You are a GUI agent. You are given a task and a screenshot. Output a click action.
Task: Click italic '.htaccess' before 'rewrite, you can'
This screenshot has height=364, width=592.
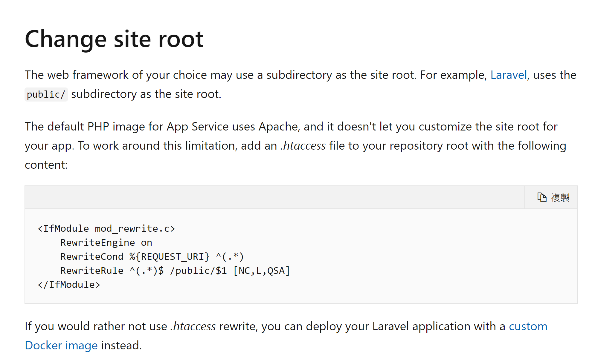(193, 326)
